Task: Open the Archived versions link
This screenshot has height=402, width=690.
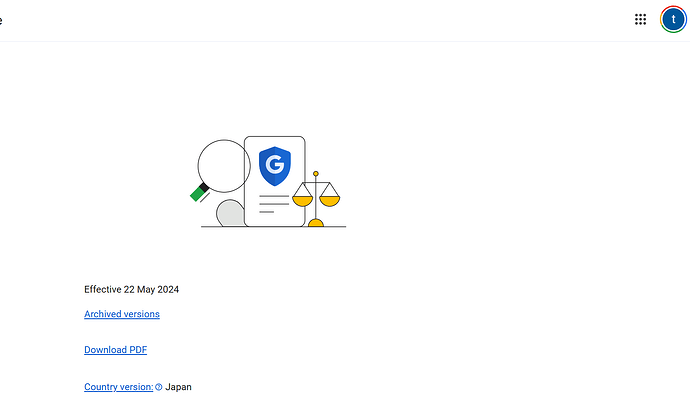Action: click(x=122, y=314)
